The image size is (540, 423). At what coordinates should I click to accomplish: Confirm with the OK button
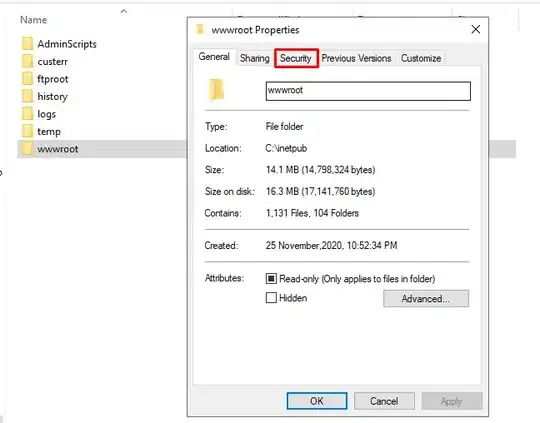coord(317,401)
